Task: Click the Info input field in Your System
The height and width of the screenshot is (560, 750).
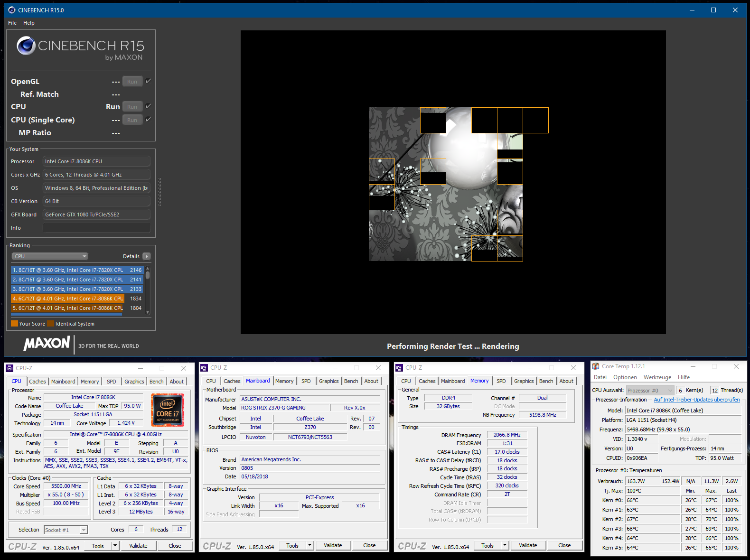Action: tap(96, 228)
